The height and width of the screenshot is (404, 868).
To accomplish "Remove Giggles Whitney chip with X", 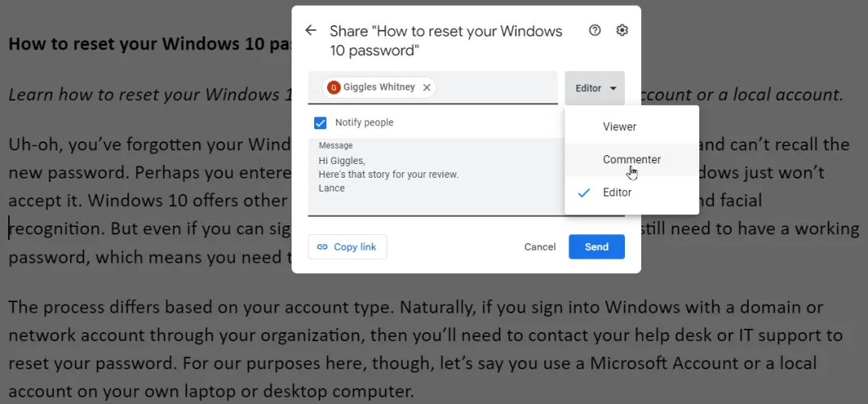I will tap(426, 87).
